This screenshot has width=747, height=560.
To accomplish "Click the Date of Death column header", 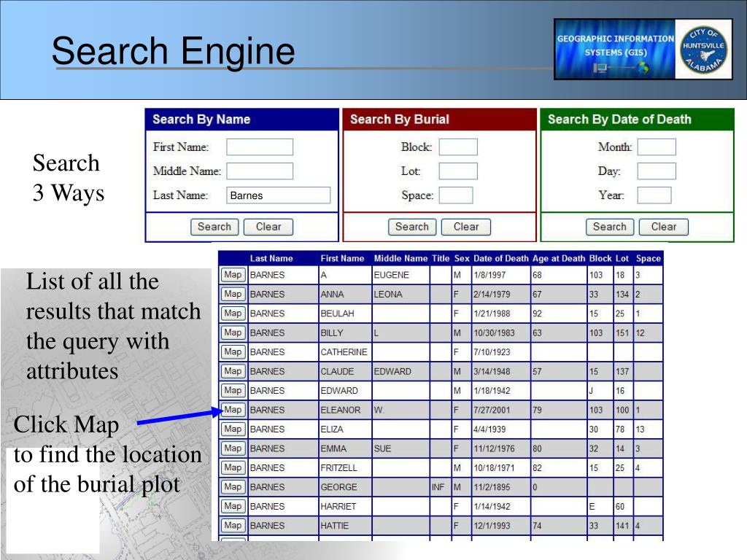I will [500, 259].
